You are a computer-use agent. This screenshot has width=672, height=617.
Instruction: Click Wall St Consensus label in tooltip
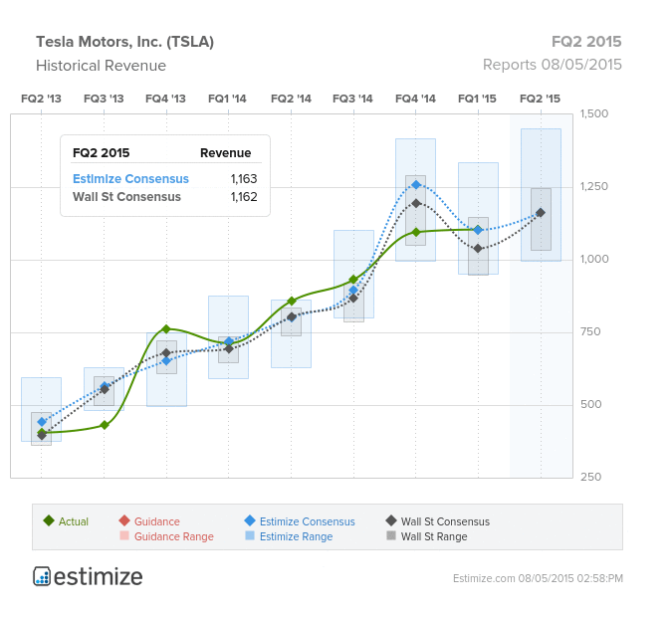pos(126,197)
